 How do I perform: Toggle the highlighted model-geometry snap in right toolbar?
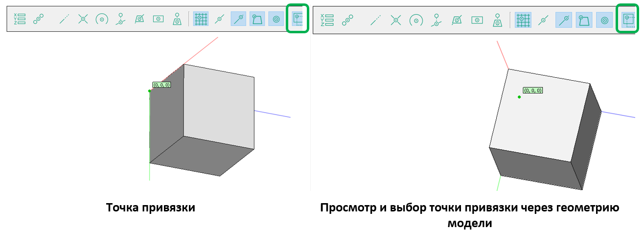(x=627, y=20)
